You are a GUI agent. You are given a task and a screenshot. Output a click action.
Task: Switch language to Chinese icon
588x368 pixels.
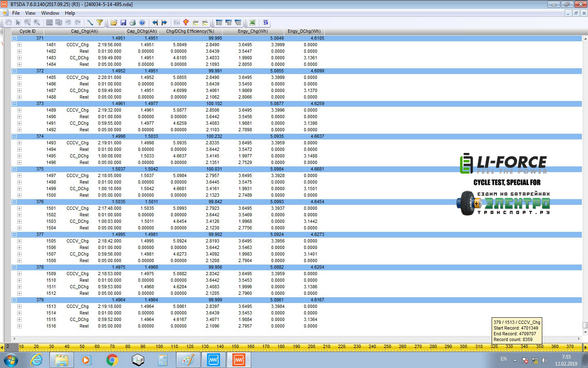coord(186,22)
